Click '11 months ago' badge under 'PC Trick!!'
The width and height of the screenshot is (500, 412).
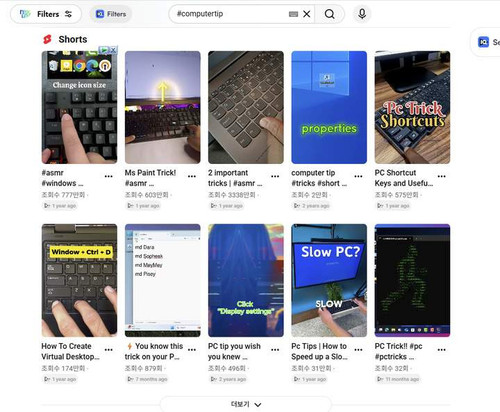click(398, 379)
